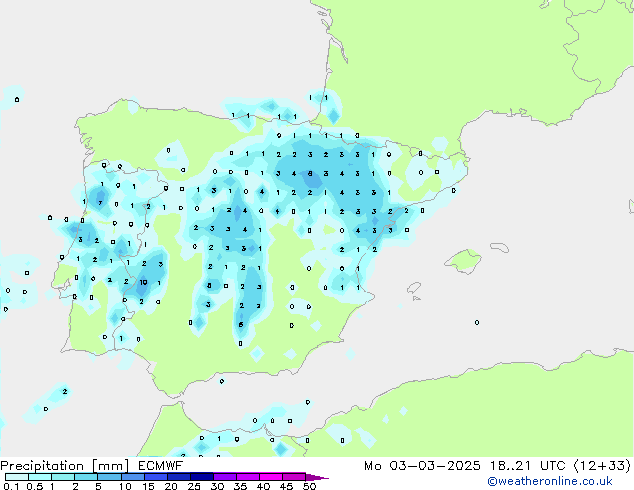Click the 1–2 mm legend color box
The image size is (634, 490).
(x=63, y=477)
